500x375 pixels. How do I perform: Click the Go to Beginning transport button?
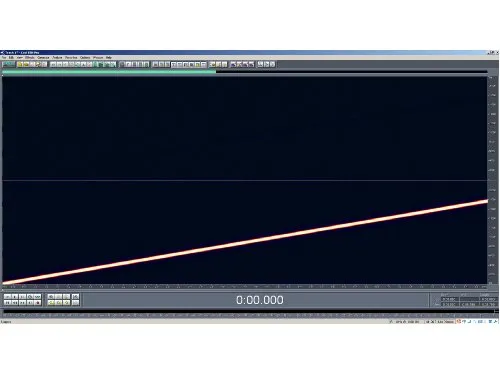click(7, 303)
